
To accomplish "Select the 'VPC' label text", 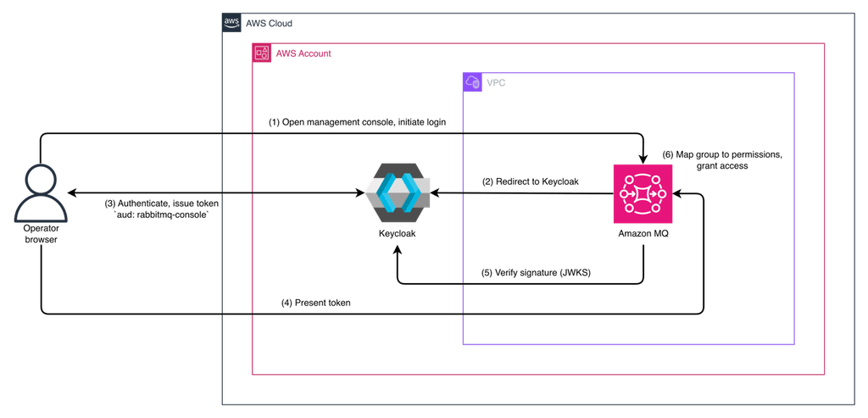I will pyautogui.click(x=495, y=83).
